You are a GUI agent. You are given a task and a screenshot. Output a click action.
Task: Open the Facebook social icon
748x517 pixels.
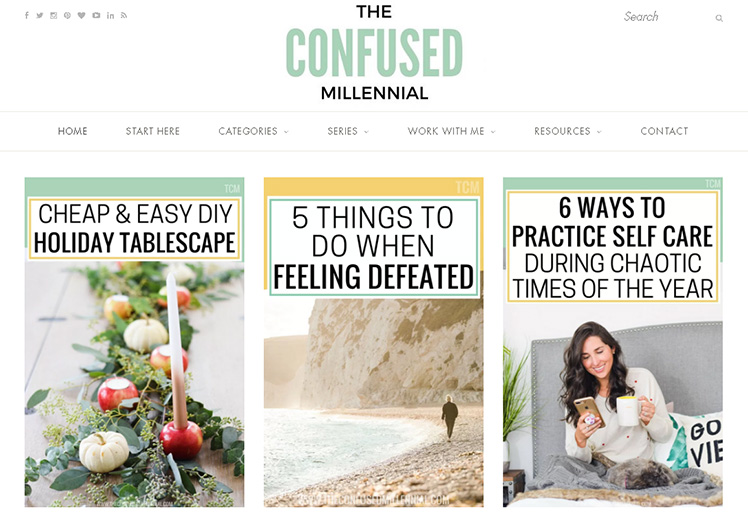click(x=27, y=15)
